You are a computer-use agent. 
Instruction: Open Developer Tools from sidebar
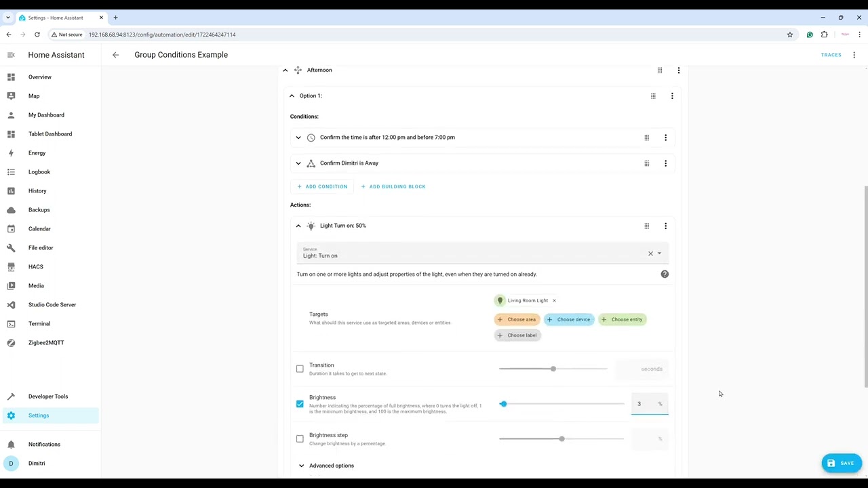[x=47, y=396]
